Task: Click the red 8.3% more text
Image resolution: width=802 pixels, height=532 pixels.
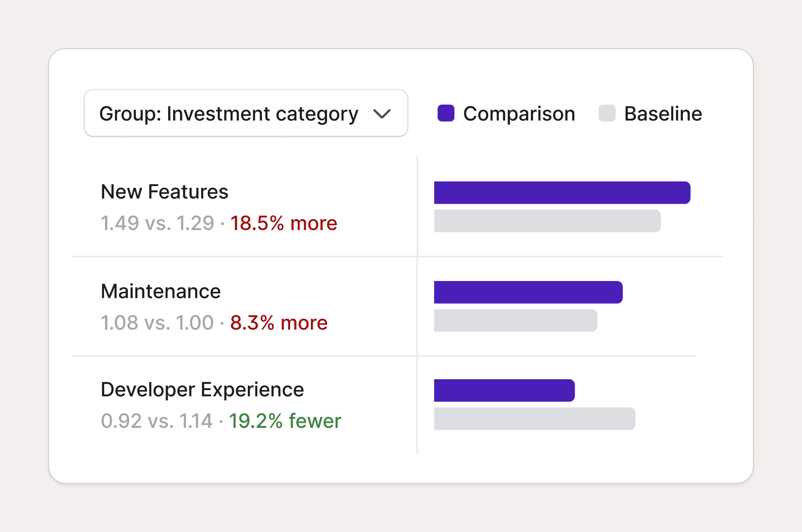Action: [x=279, y=323]
